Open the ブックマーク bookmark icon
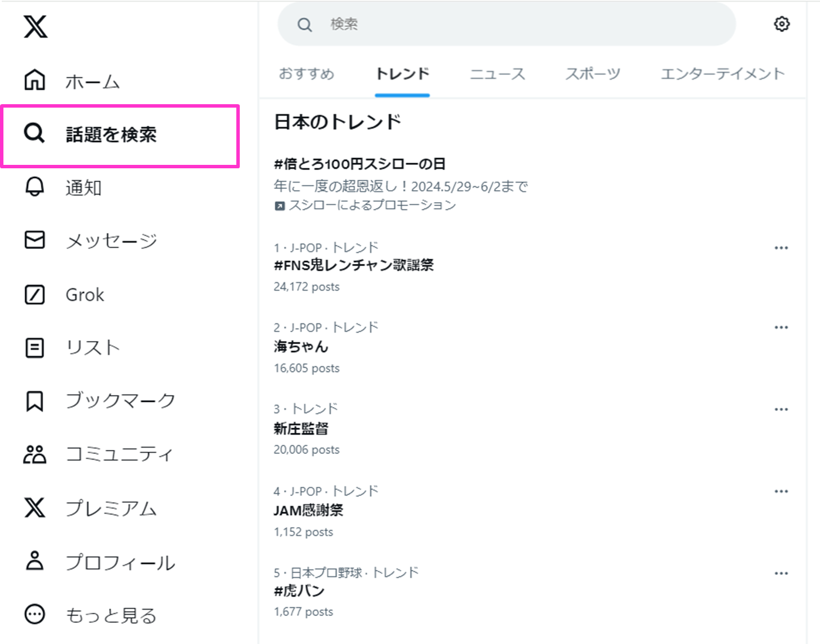This screenshot has height=644, width=820. (34, 401)
